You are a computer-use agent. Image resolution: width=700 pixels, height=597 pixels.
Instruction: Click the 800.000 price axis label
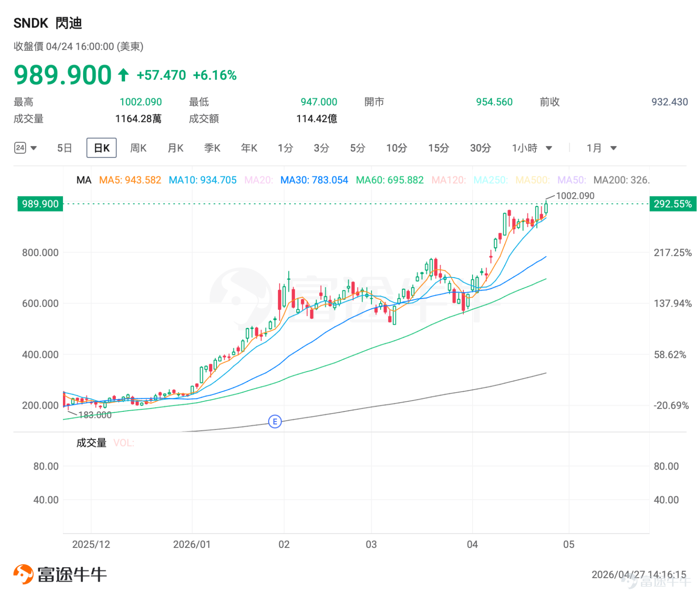(x=40, y=253)
